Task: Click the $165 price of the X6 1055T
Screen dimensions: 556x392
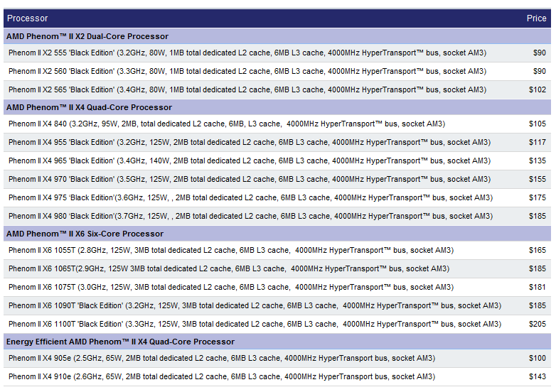Action: [x=538, y=251]
